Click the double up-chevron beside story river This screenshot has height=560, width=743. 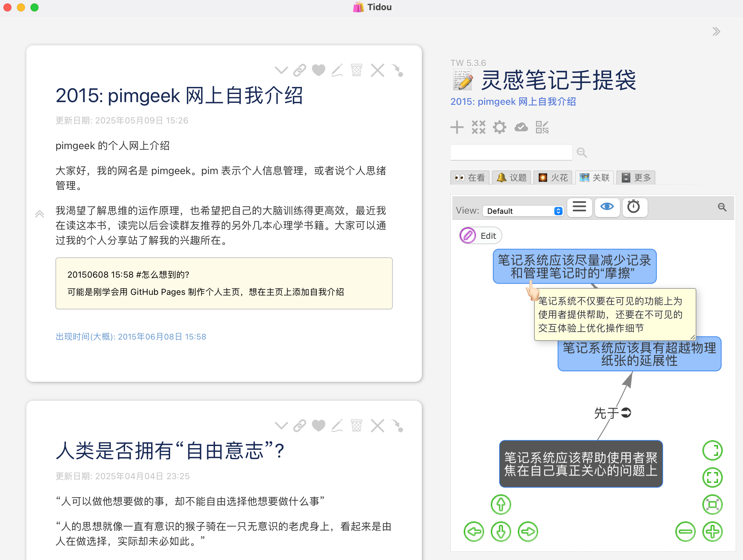[40, 214]
